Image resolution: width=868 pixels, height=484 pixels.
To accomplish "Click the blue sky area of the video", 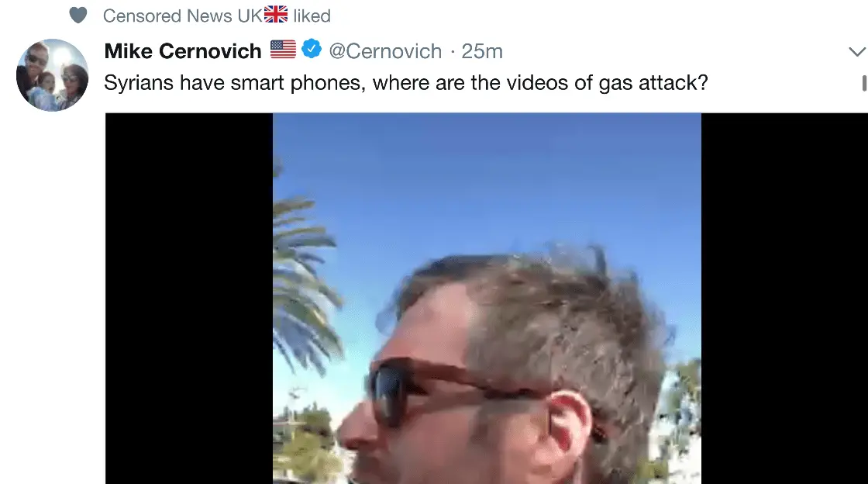I will [x=487, y=177].
